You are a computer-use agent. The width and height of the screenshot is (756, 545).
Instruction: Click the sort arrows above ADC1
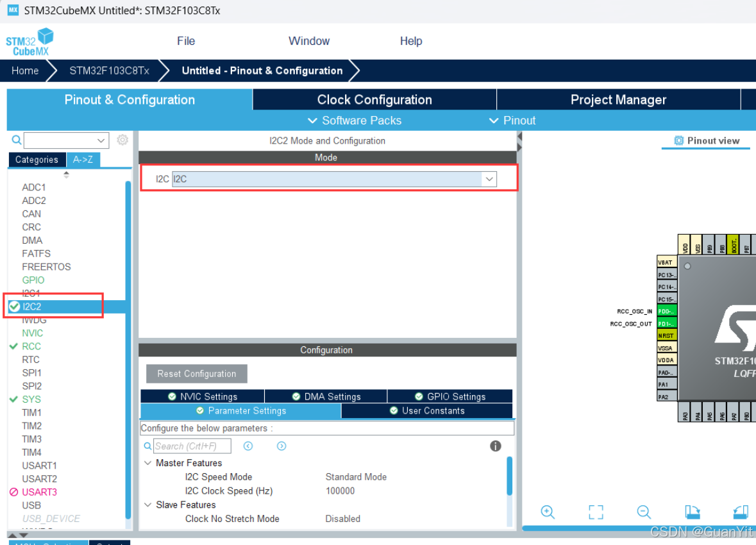coord(66,174)
